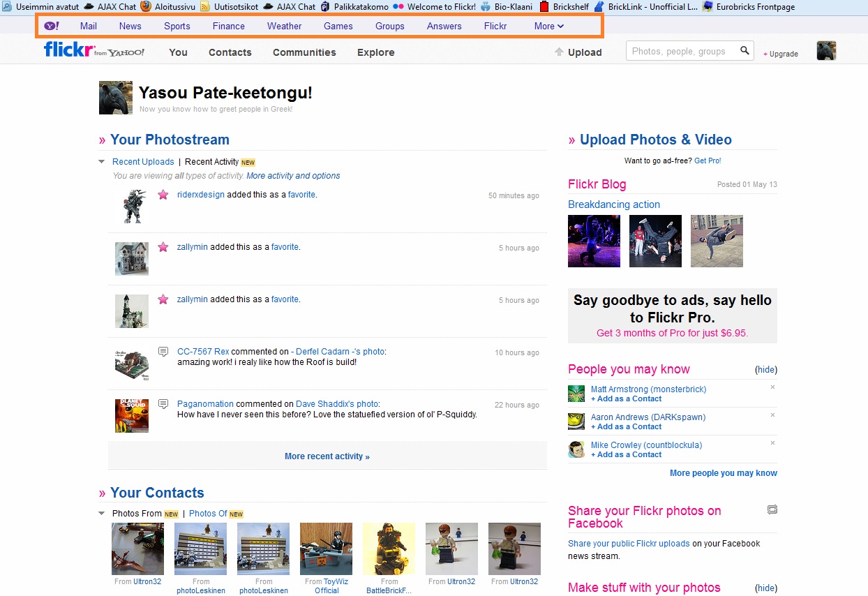Click the Flickr Pro promo banner
The height and width of the screenshot is (596, 868).
(x=673, y=316)
